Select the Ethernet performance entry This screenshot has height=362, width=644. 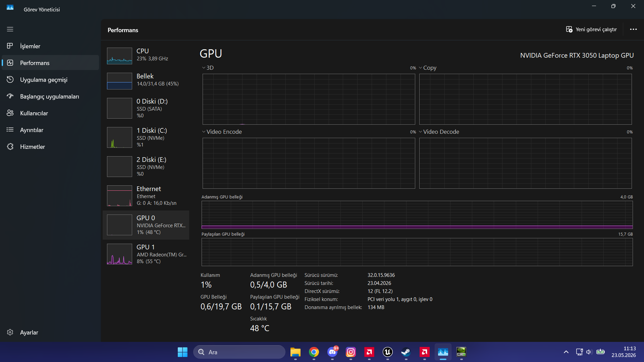[x=146, y=195]
